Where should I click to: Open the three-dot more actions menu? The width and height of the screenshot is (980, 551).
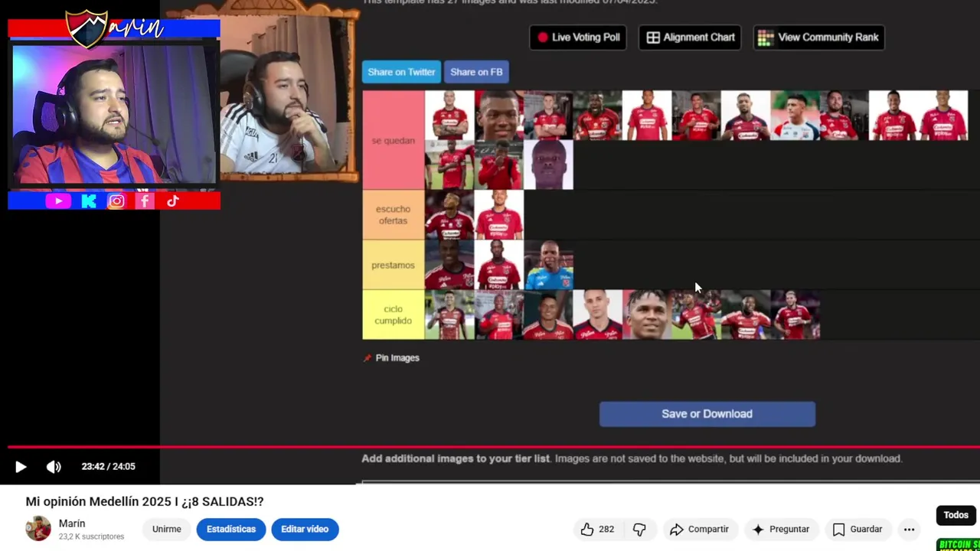point(909,530)
